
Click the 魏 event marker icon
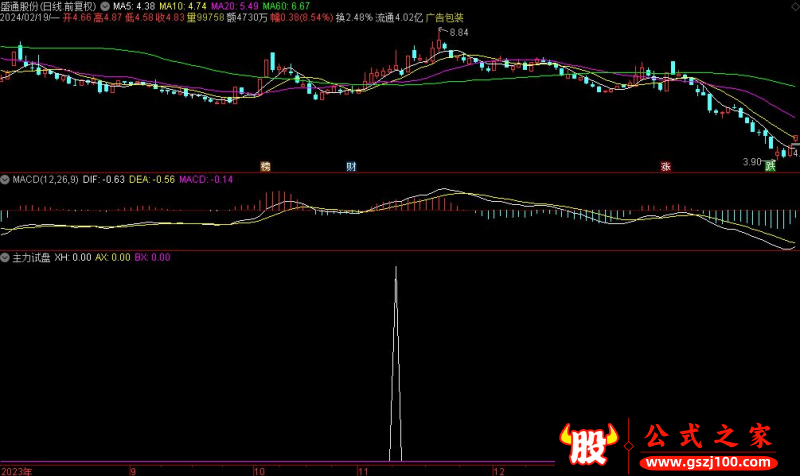coord(265,165)
